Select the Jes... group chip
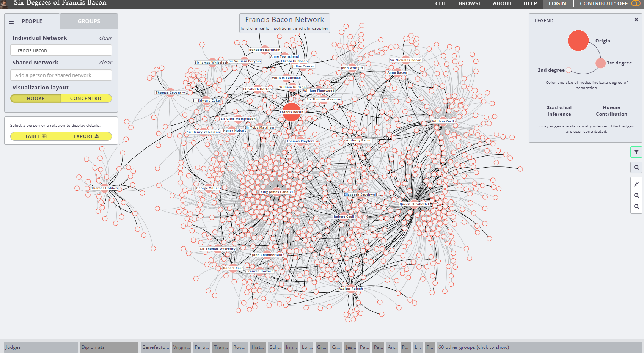This screenshot has height=353, width=644. tap(350, 347)
